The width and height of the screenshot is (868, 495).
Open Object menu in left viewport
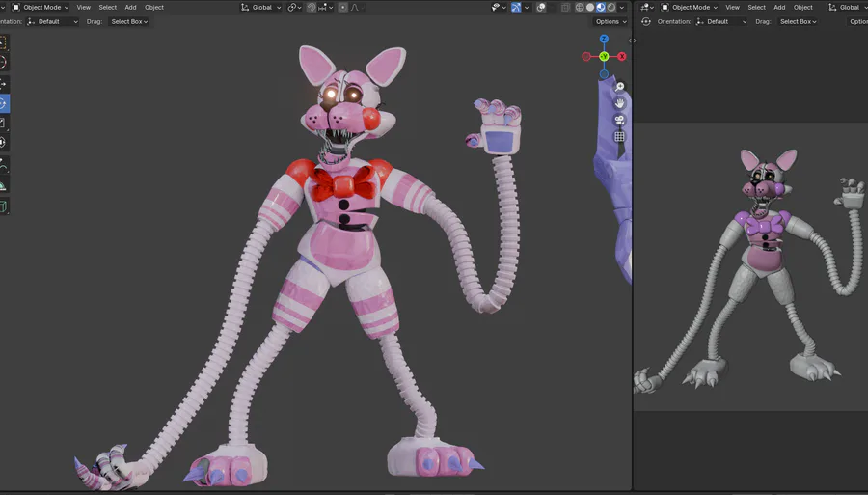pos(154,7)
